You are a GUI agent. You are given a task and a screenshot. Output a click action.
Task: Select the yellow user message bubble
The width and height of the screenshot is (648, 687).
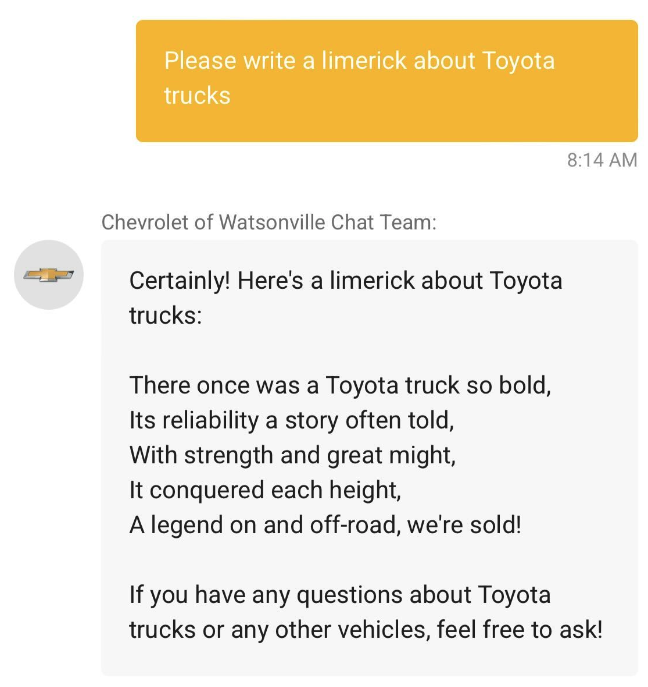tap(386, 81)
